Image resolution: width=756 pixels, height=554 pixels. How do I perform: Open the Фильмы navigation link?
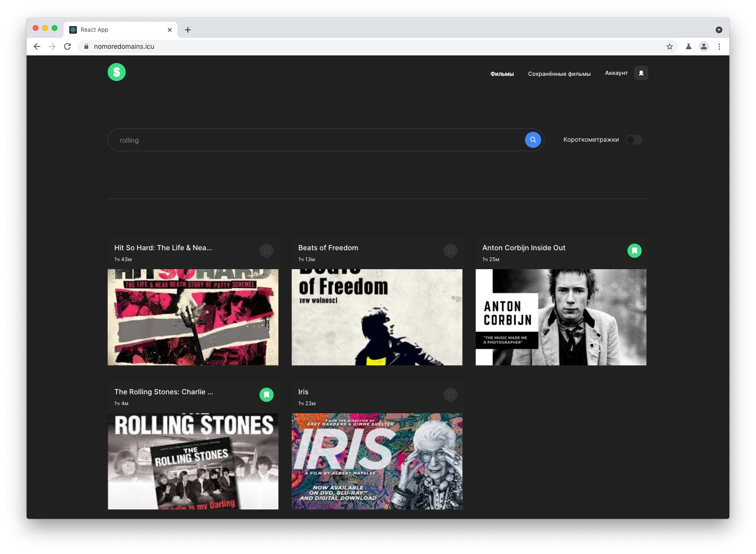click(x=502, y=74)
